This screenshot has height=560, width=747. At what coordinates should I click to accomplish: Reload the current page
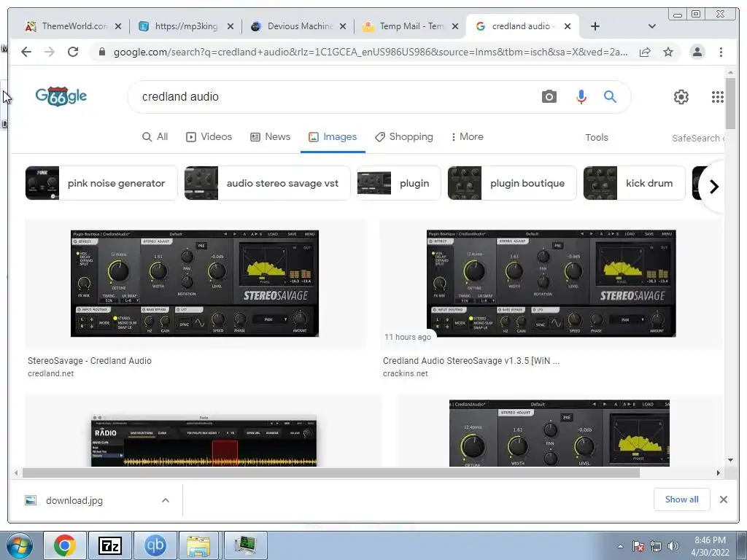pos(72,52)
